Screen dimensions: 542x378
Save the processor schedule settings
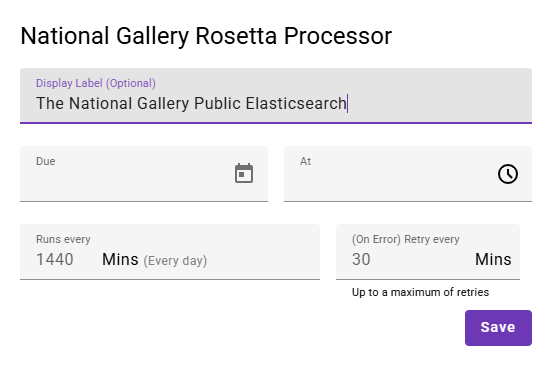498,328
